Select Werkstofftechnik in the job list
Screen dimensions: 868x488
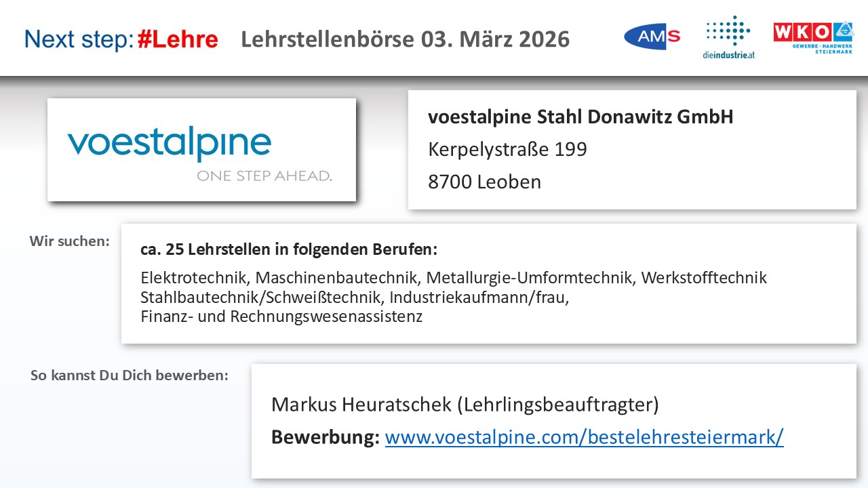(703, 278)
